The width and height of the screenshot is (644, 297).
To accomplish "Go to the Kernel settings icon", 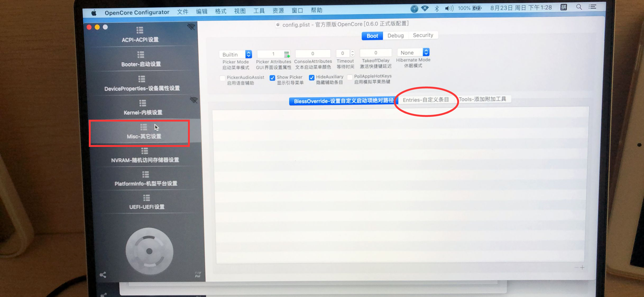I will [x=143, y=103].
